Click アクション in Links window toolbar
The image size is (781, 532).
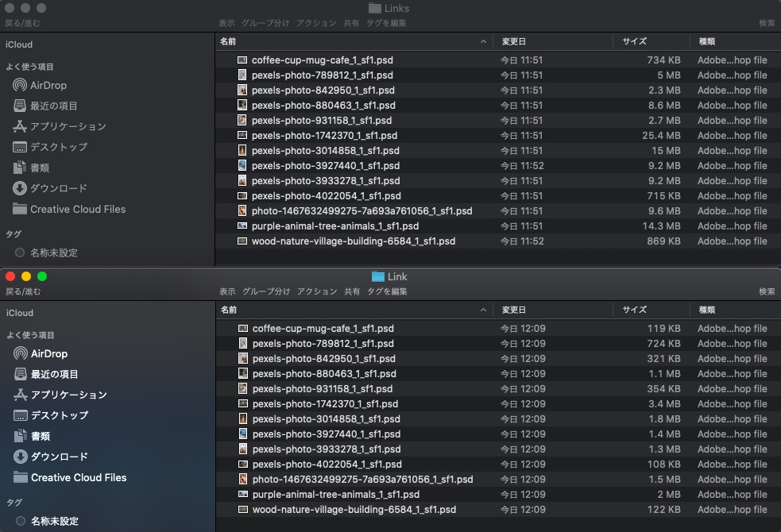[315, 23]
